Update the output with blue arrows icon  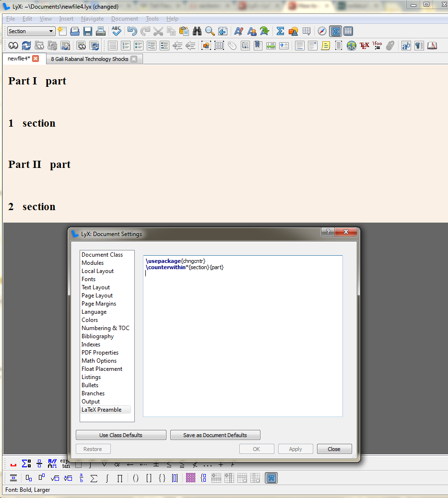click(26, 46)
